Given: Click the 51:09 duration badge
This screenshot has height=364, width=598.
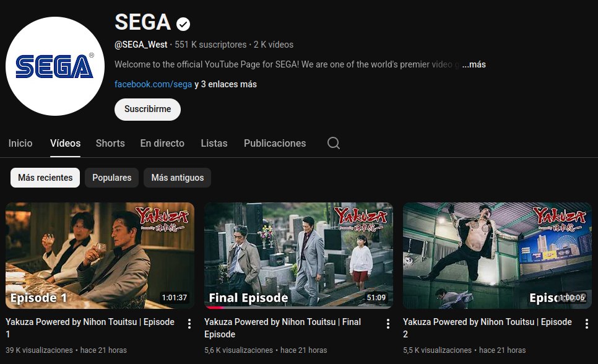Looking at the screenshot, I should click(x=376, y=298).
